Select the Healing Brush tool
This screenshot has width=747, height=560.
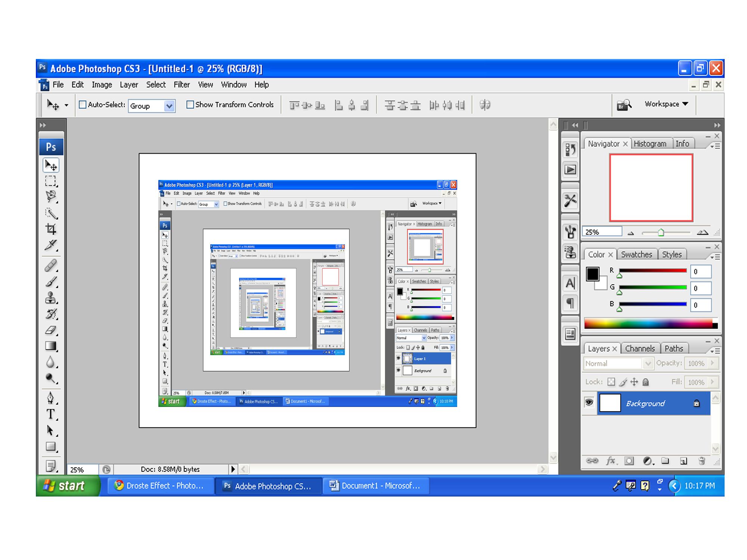click(x=51, y=266)
